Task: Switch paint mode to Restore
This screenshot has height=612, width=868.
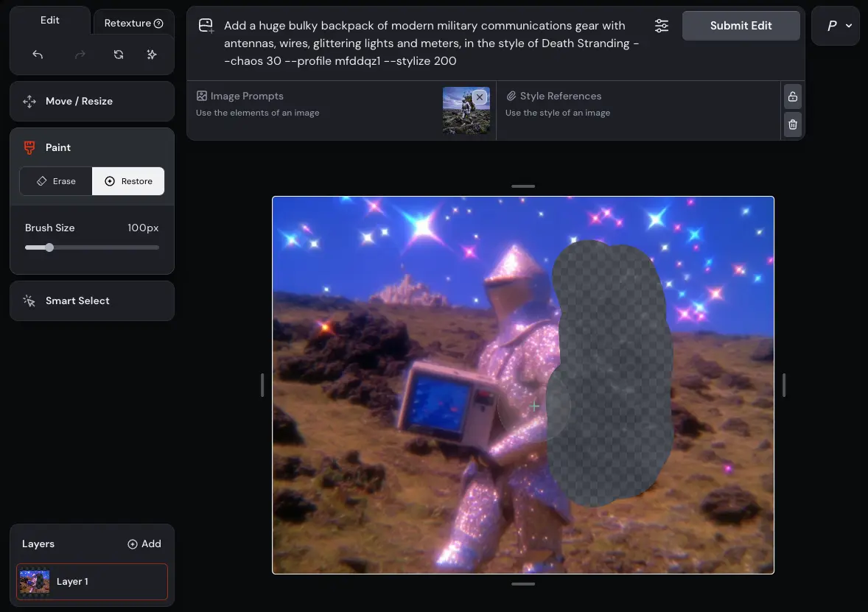Action: (128, 181)
